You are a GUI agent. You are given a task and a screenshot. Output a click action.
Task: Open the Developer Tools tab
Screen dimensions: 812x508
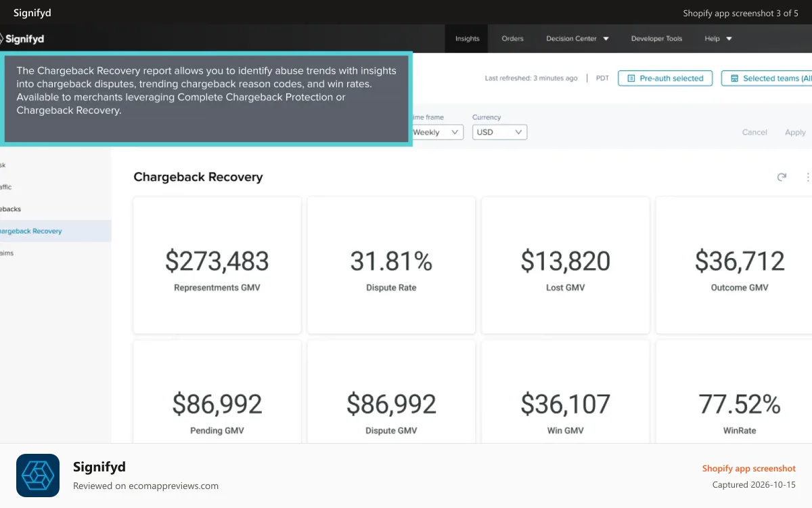pyautogui.click(x=656, y=39)
